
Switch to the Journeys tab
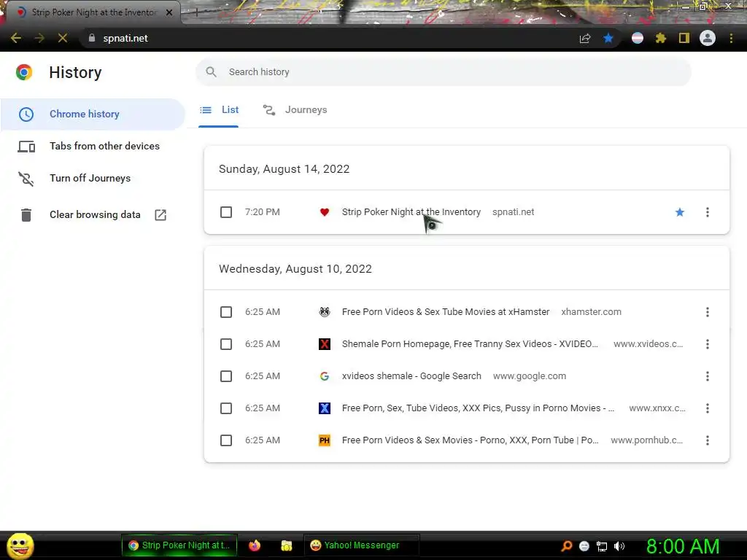(x=295, y=110)
